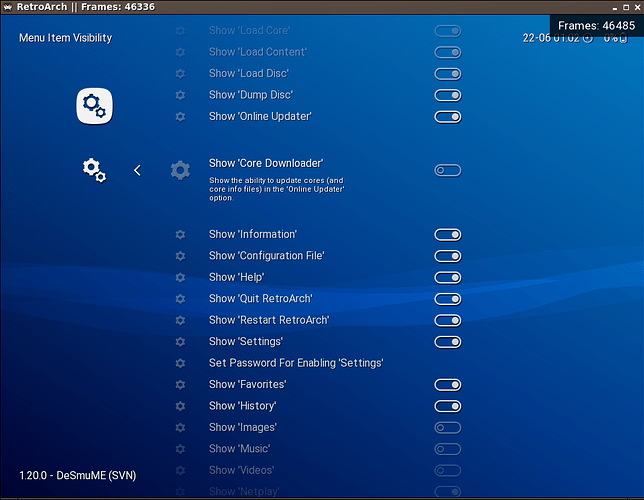This screenshot has width=644, height=500.
Task: Maximize the RetroArch window
Action: point(626,7)
